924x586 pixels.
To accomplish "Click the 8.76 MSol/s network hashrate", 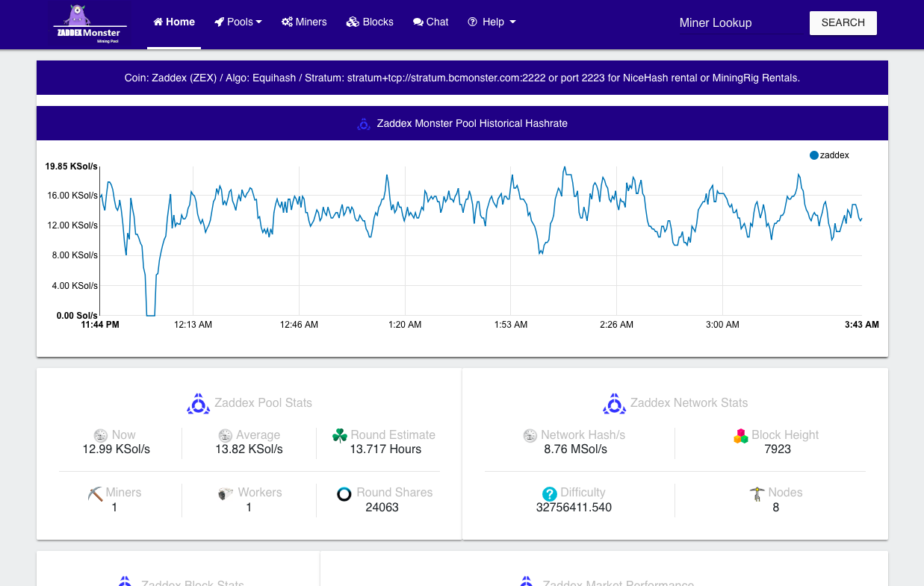I will tap(575, 449).
